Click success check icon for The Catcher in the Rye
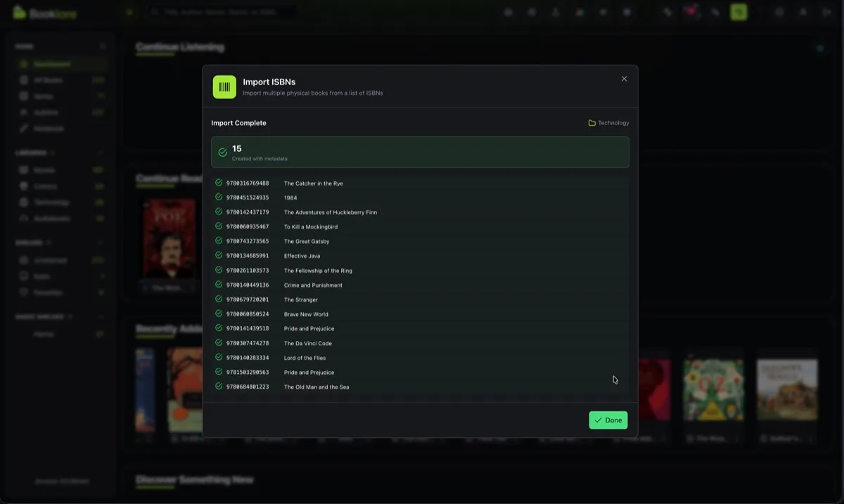Image resolution: width=844 pixels, height=504 pixels. tap(219, 183)
